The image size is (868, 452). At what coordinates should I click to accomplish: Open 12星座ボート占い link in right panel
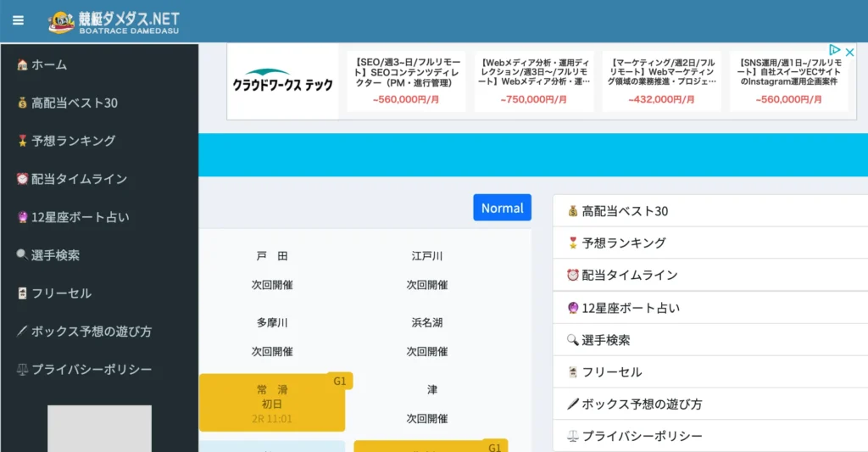[x=710, y=308]
